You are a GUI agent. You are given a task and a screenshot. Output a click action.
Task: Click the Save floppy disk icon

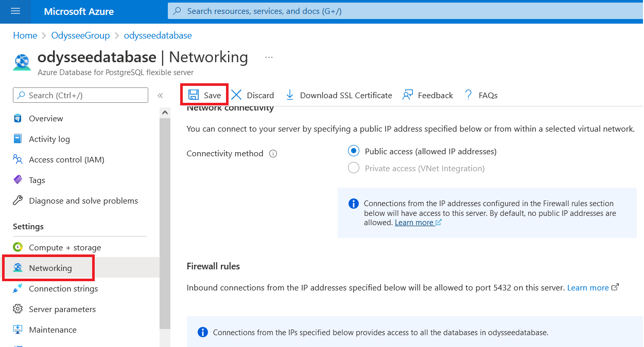[194, 95]
